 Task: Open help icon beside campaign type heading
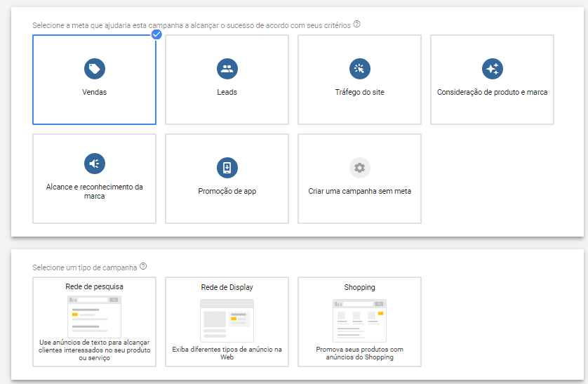point(143,267)
